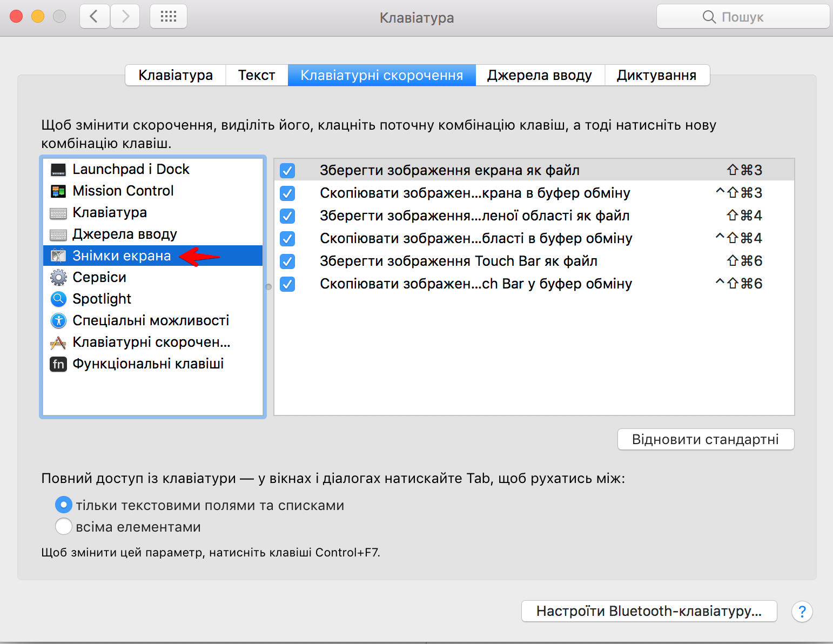Switch to the Текст tab
The height and width of the screenshot is (644, 833).
257,75
